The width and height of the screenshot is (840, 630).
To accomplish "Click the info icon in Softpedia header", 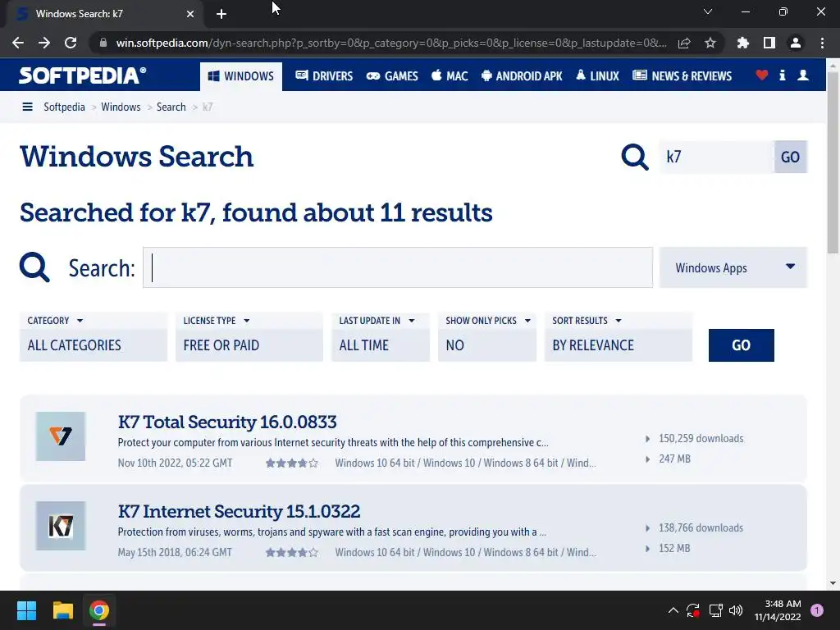I will tap(782, 75).
